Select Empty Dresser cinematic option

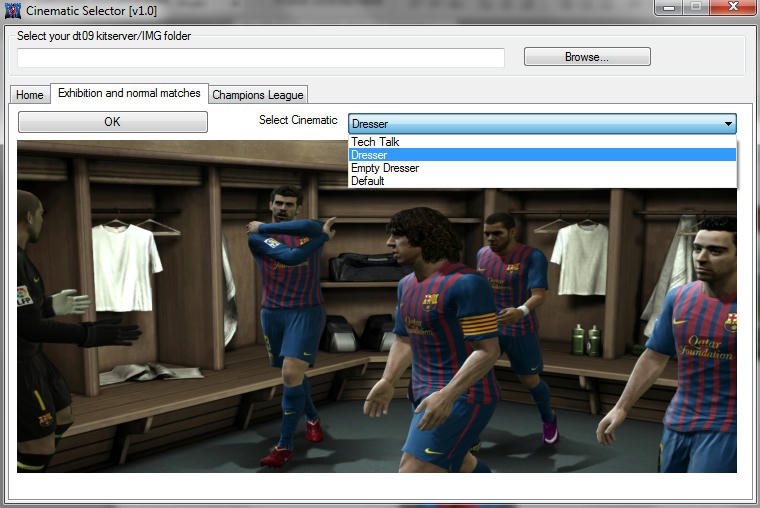click(385, 168)
